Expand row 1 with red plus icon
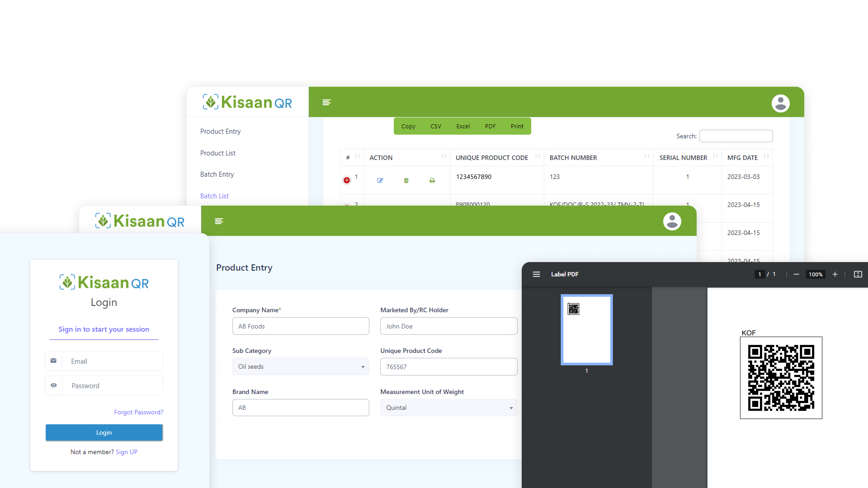 346,180
